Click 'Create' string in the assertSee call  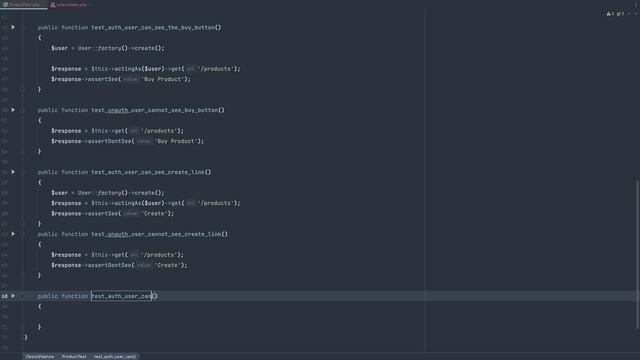tap(154, 213)
